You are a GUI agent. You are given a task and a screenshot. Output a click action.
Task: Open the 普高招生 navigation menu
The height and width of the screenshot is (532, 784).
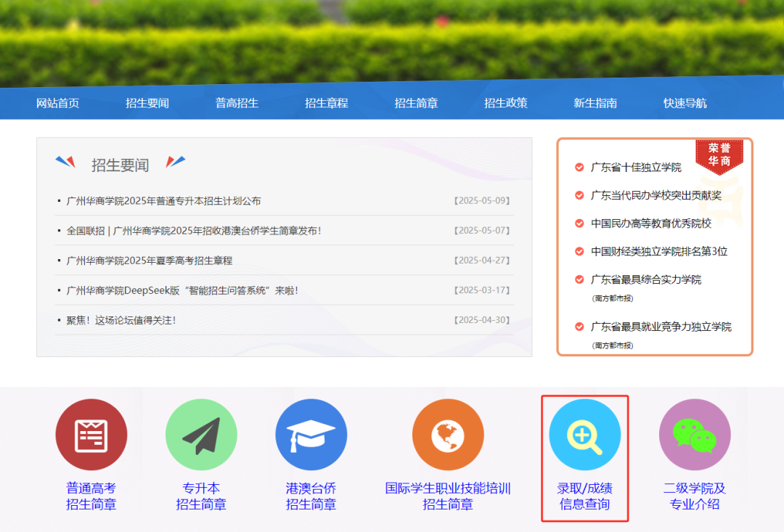tap(237, 103)
